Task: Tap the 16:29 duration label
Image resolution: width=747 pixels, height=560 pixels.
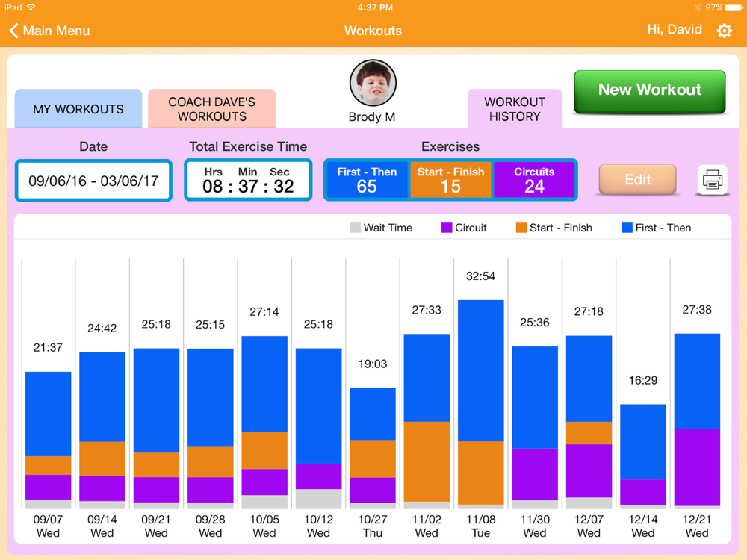Action: pyautogui.click(x=642, y=380)
